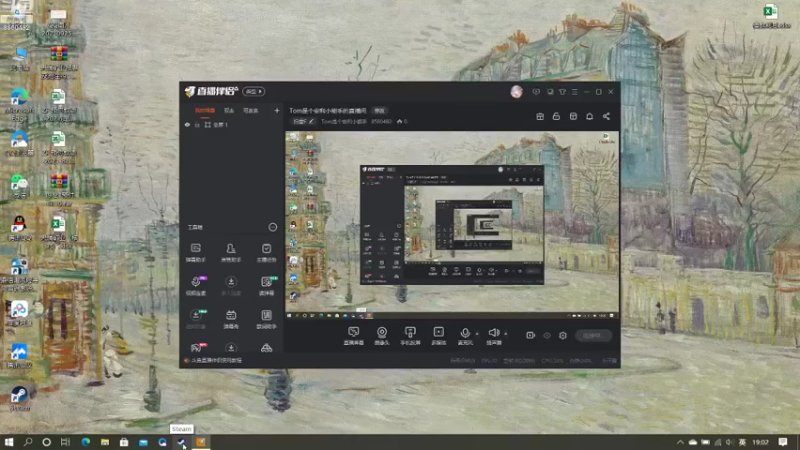Add a multimedia source from bottom toolbar
The image size is (800, 450).
click(x=439, y=336)
